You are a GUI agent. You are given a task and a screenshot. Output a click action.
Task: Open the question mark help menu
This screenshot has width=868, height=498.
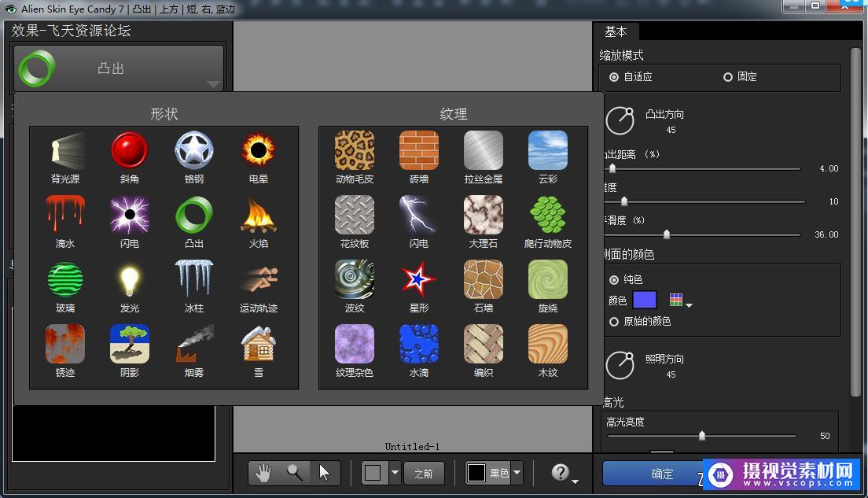tap(565, 473)
